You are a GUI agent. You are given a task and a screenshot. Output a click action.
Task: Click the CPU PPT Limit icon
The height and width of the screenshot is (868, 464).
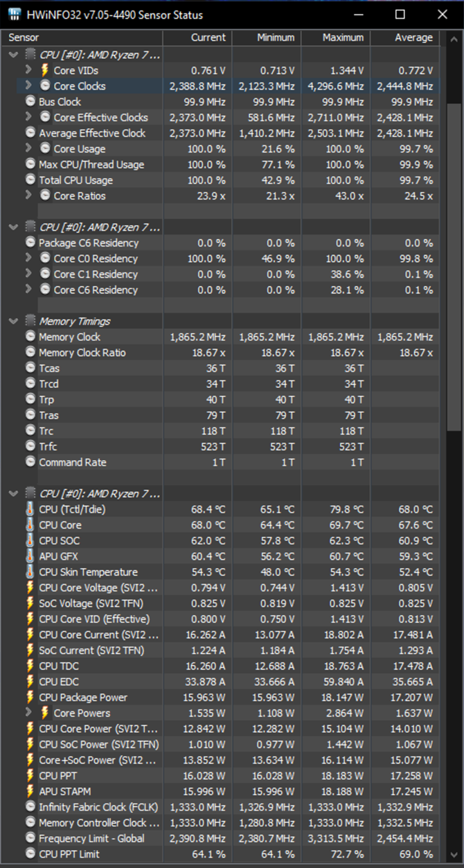coord(30,854)
